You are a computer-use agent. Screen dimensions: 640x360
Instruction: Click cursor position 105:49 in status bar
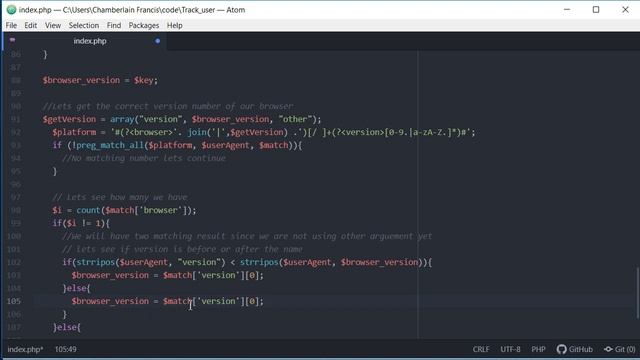tap(65, 349)
